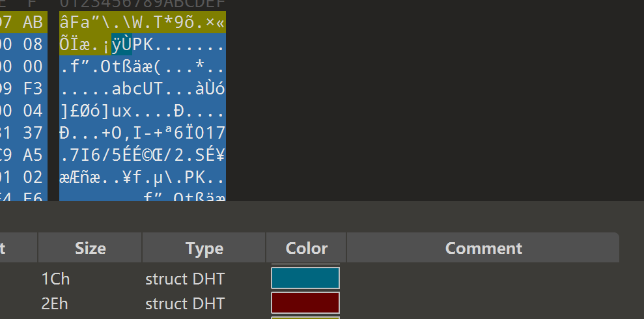This screenshot has width=644, height=319.
Task: Click hex byte F3 in hex column
Action: [32, 89]
